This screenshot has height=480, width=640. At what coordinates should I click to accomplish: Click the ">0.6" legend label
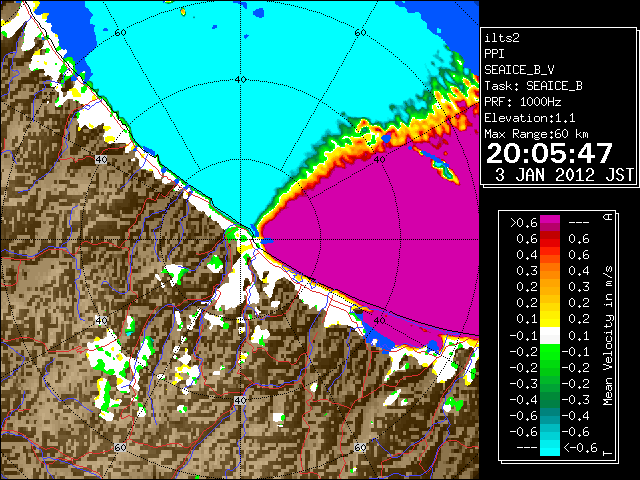pos(524,223)
